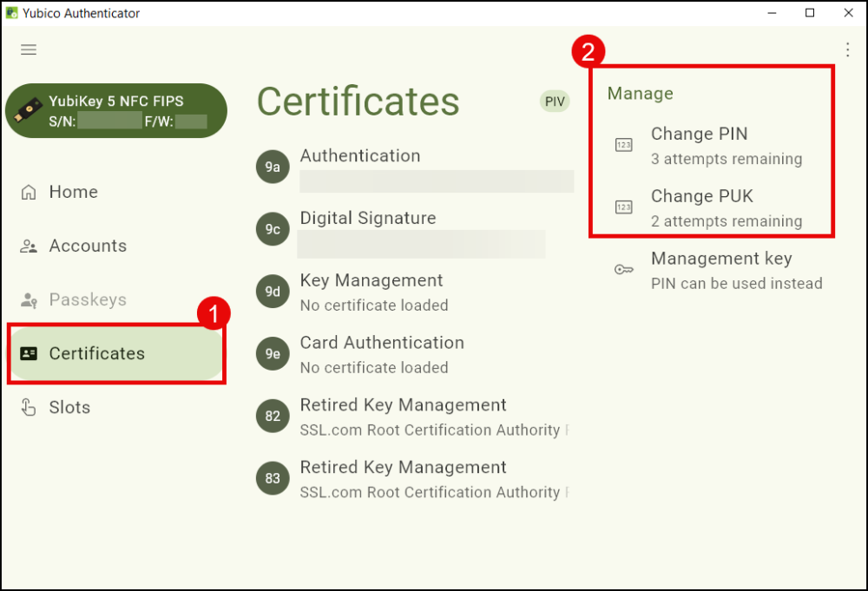Click the 9e slot badge icon
The height and width of the screenshot is (591, 868).
(x=273, y=353)
